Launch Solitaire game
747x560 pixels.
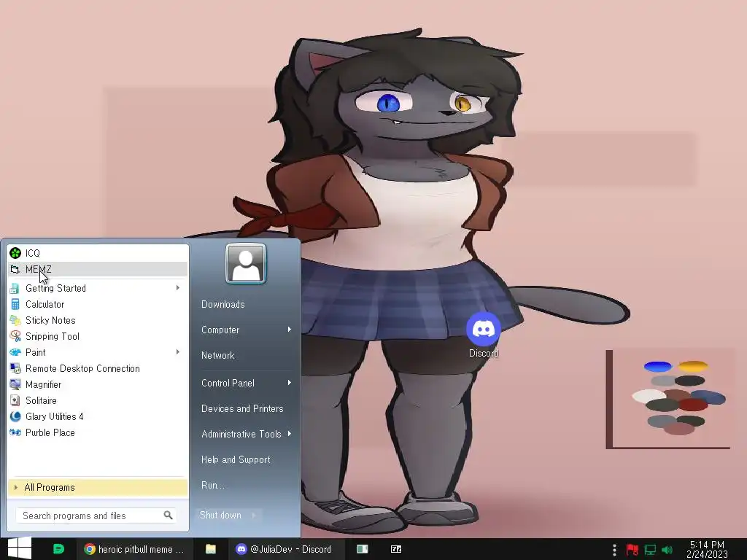tap(98, 400)
